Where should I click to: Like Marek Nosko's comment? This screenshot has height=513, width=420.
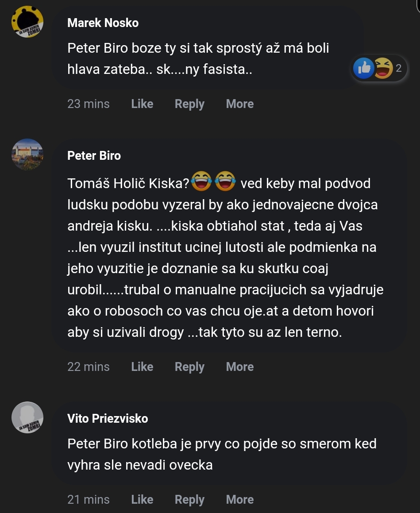[x=142, y=104]
